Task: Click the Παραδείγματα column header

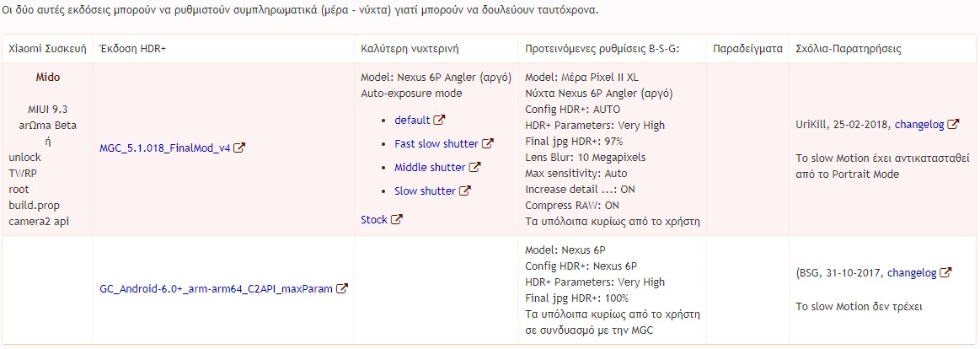Action: point(747,49)
